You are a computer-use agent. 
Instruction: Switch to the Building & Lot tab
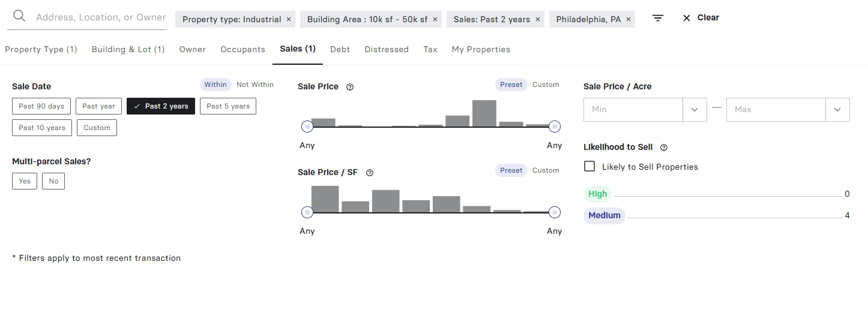[128, 49]
